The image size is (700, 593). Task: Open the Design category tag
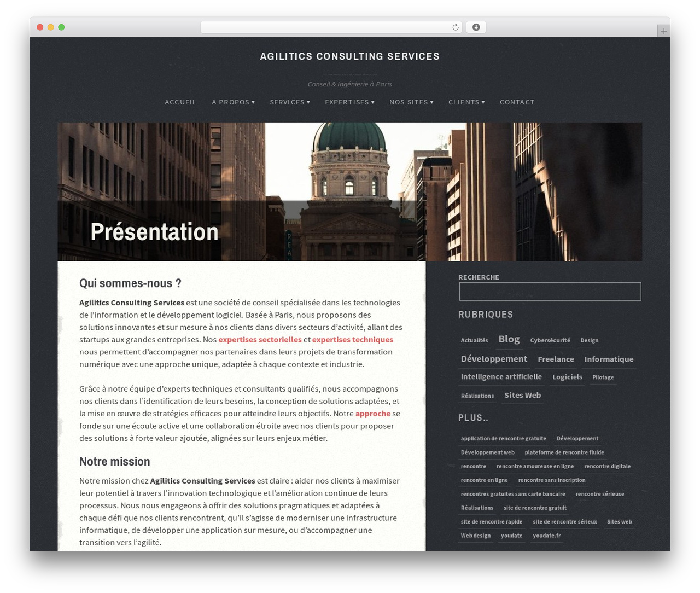[x=590, y=340]
